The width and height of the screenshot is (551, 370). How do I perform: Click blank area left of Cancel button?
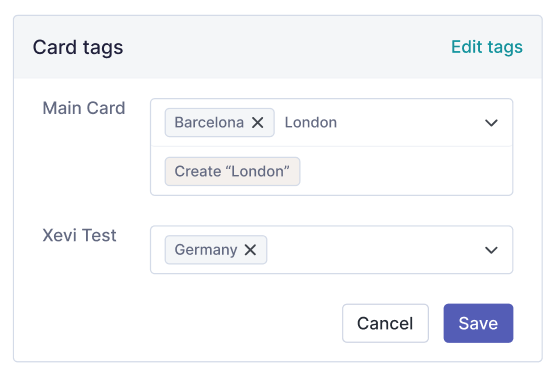click(x=211, y=323)
